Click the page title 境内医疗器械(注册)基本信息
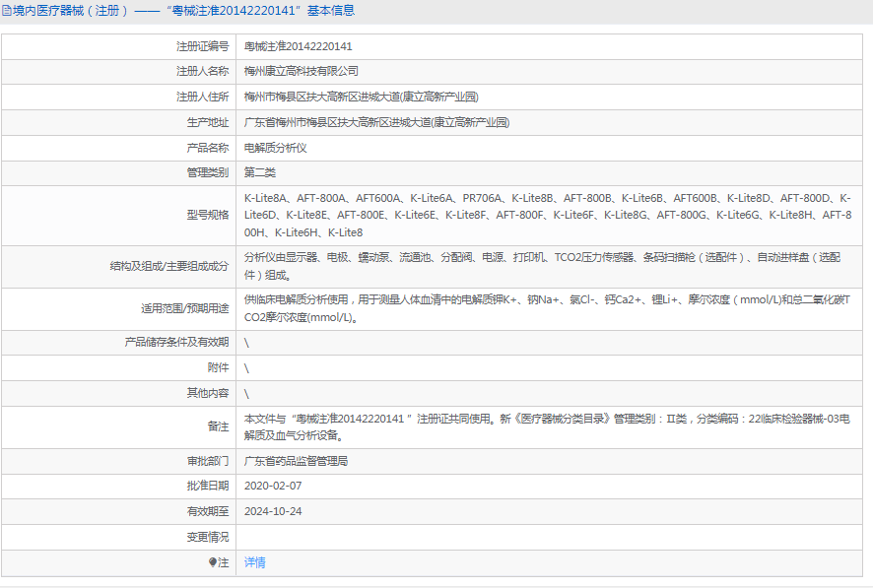Viewport: 873px width, 588px height. [183, 11]
